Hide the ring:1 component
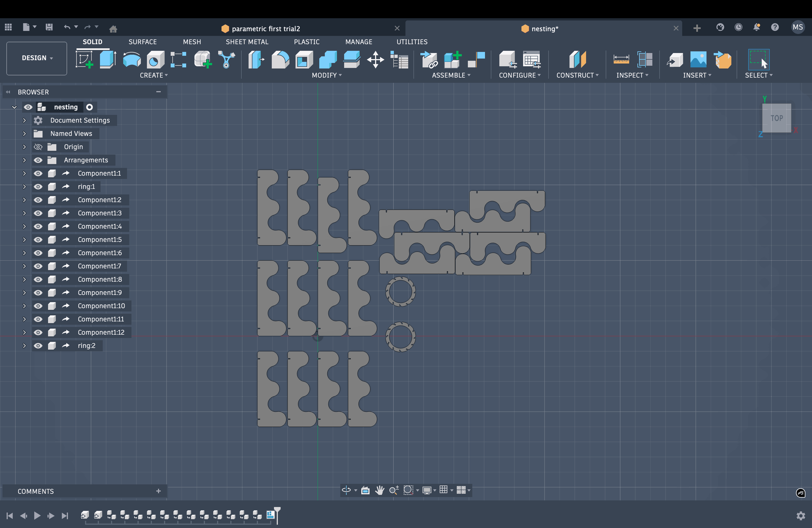This screenshot has height=528, width=812. point(38,187)
